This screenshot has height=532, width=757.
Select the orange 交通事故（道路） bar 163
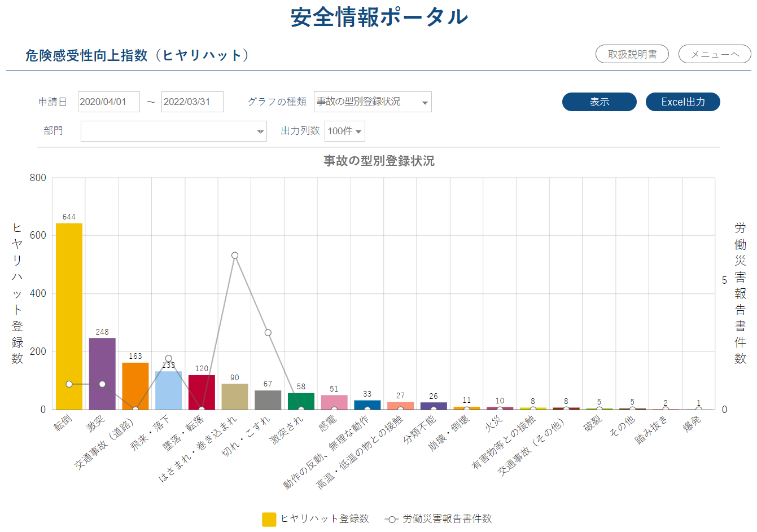pyautogui.click(x=135, y=386)
